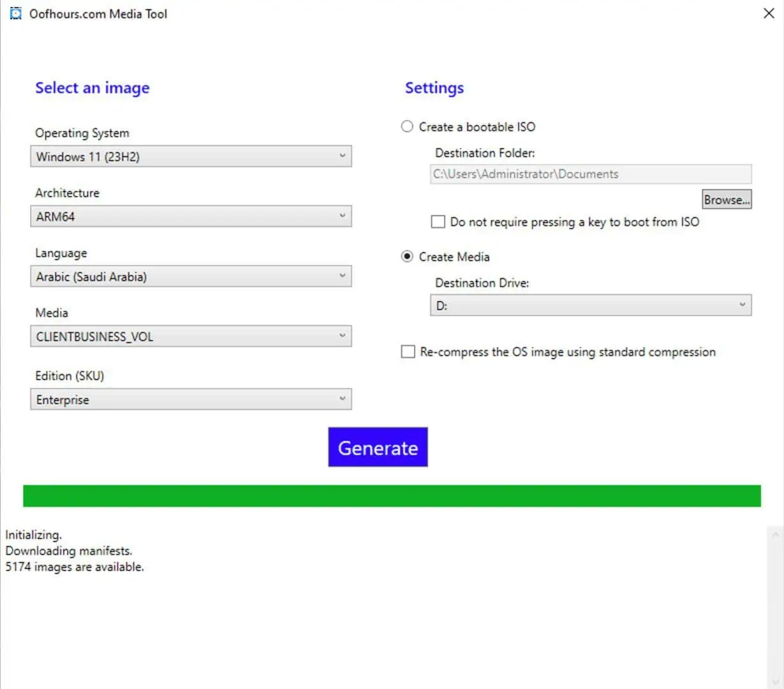This screenshot has height=689, width=784.
Task: Click the Oofhours Media Tool app icon
Action: (x=15, y=13)
